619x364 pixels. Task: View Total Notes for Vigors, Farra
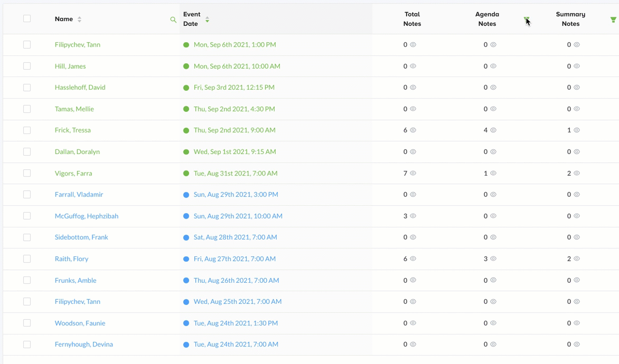(413, 173)
